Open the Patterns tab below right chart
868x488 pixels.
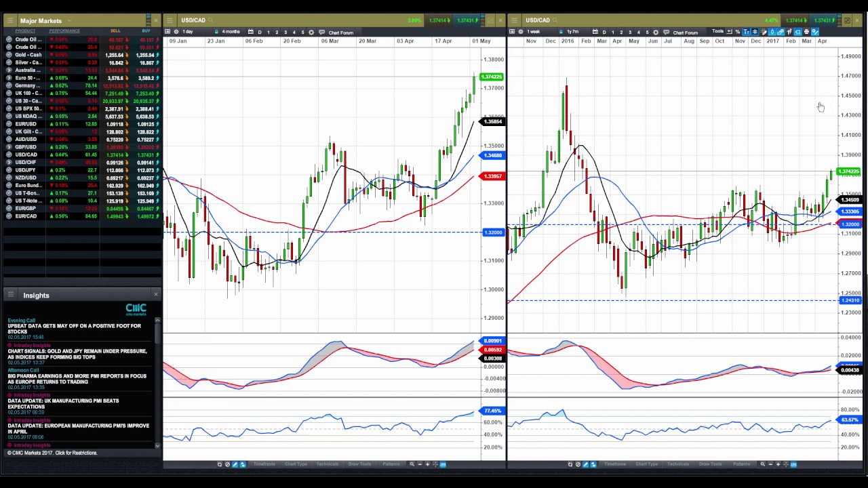point(741,464)
